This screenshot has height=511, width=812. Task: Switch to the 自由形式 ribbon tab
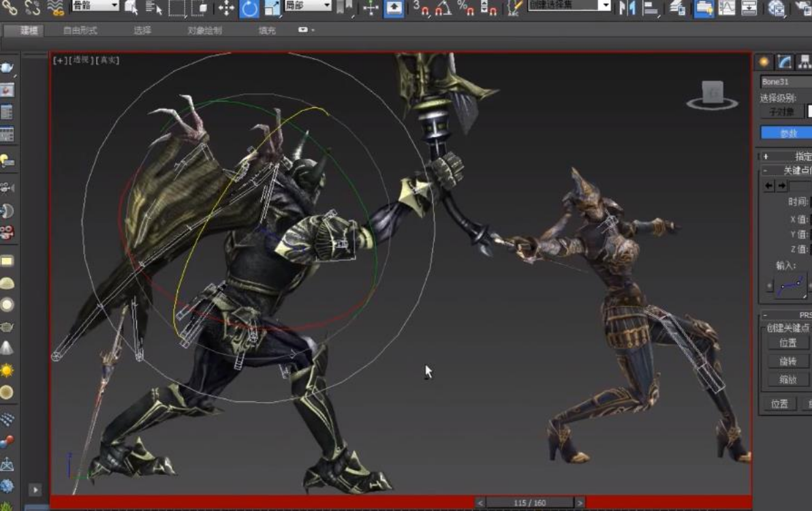coord(80,31)
